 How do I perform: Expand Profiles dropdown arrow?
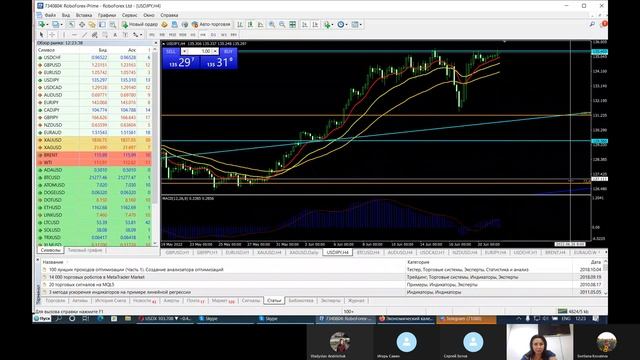tap(62, 24)
